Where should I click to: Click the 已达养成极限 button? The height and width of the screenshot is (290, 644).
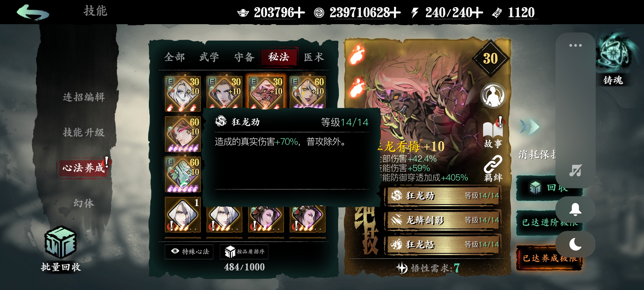point(549,258)
